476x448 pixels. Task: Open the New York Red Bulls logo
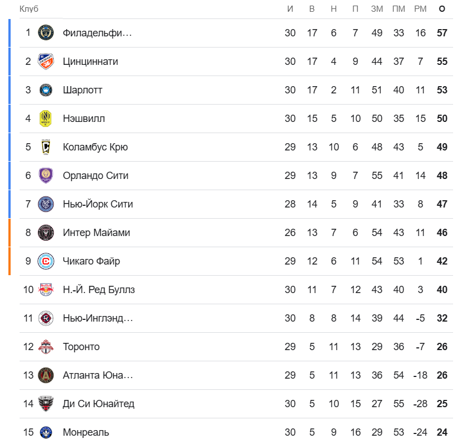pos(46,290)
